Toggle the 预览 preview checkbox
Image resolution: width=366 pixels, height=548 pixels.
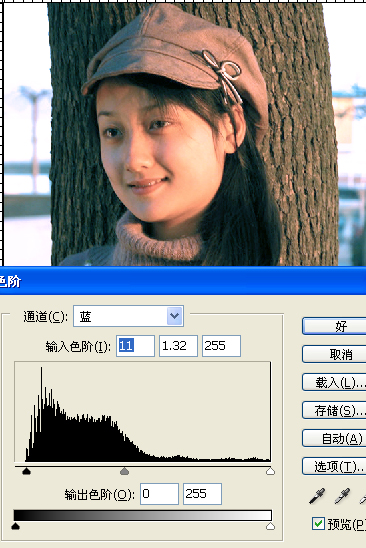[318, 524]
